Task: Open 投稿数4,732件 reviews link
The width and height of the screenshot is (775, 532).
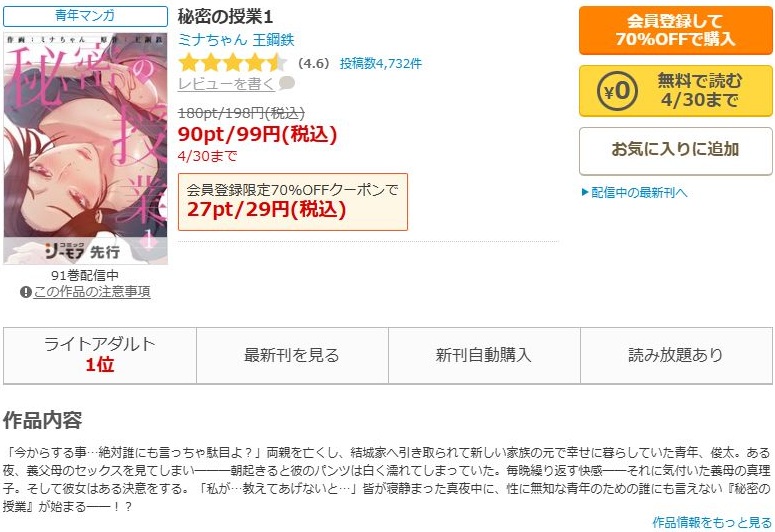Action: pos(381,63)
